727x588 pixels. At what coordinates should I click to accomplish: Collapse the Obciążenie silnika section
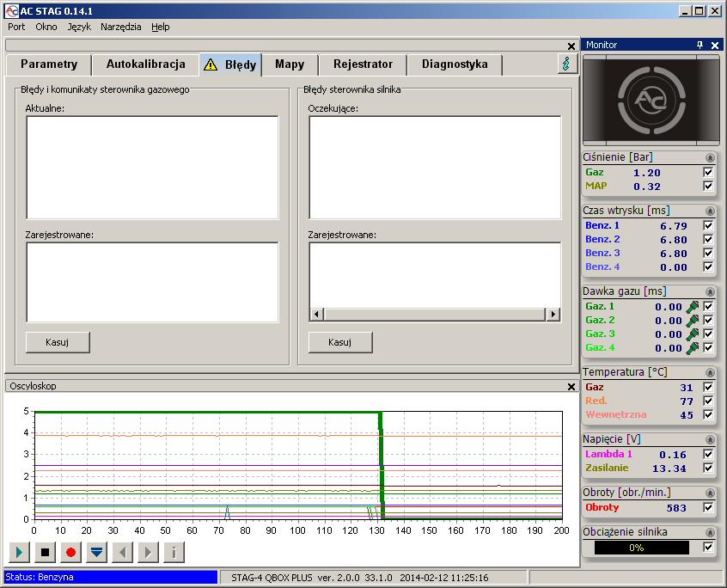[710, 533]
